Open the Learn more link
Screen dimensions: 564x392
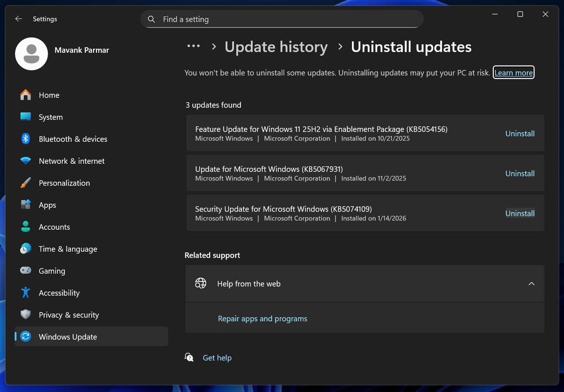(513, 73)
